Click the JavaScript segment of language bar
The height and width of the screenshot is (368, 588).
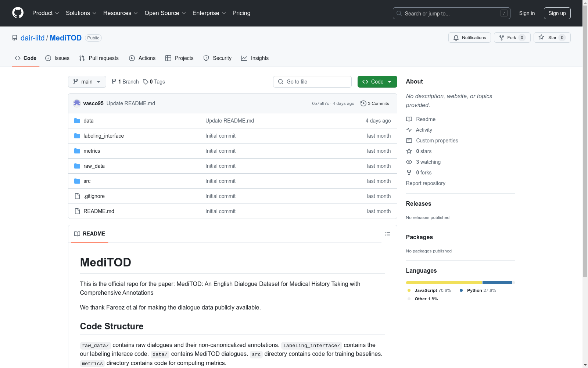point(444,283)
